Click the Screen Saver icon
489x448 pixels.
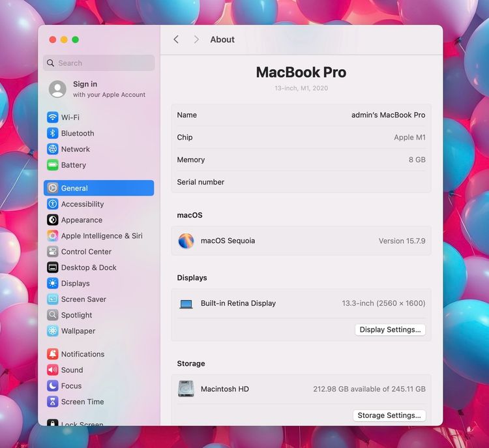52,299
